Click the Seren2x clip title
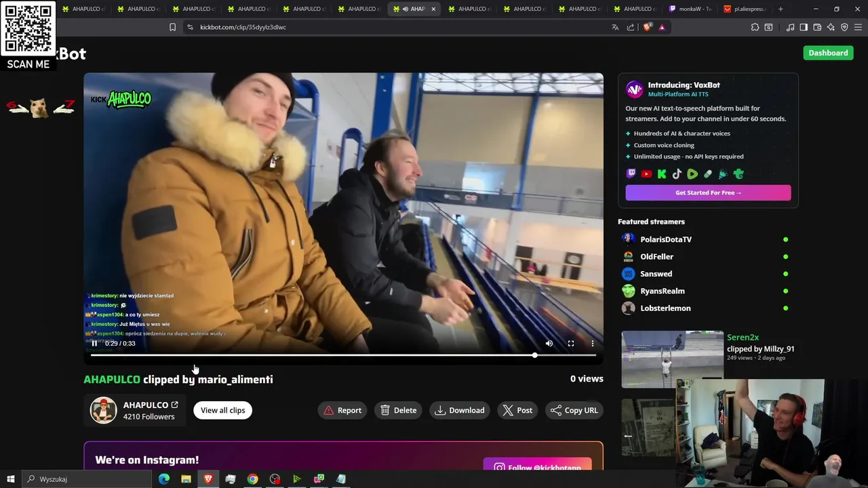The height and width of the screenshot is (488, 868). pos(743,337)
